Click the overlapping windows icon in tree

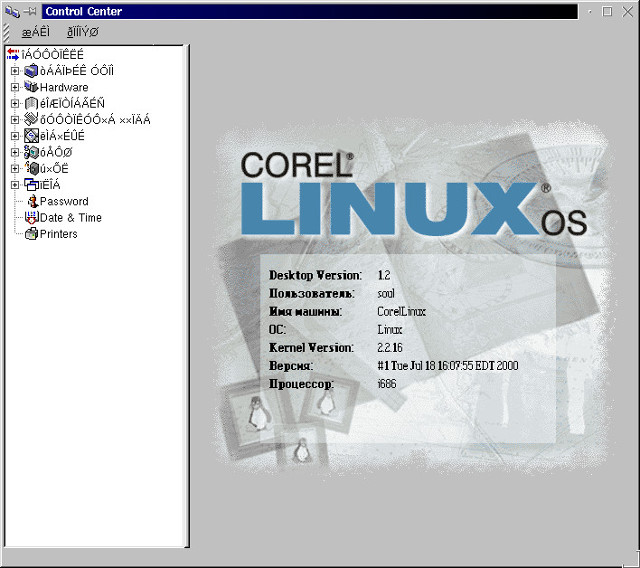(x=31, y=185)
